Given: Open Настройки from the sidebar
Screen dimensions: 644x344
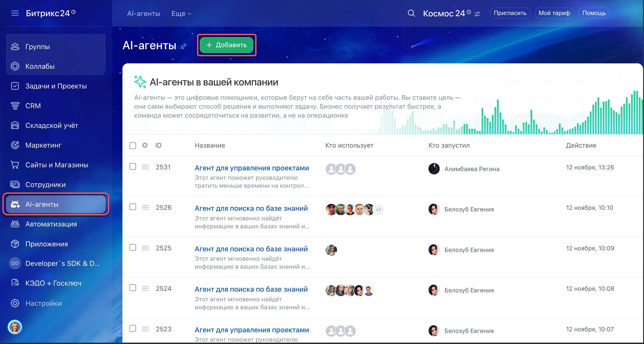Looking at the screenshot, I should coord(43,303).
